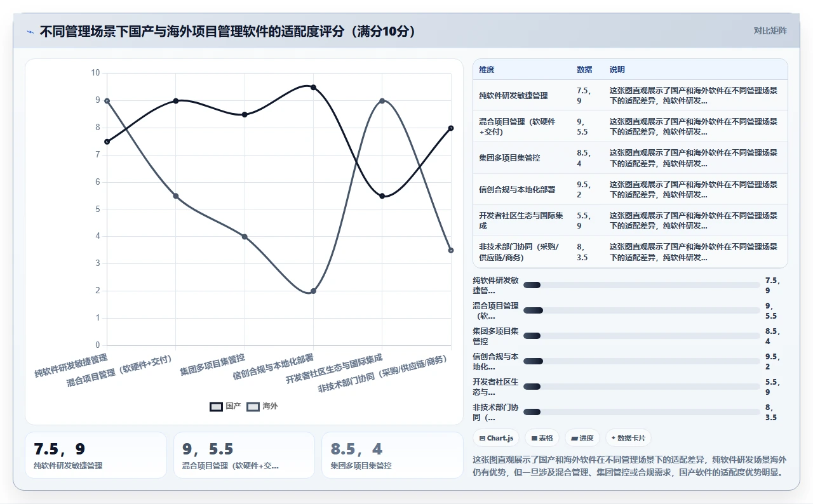Click the 维度 column header

[x=487, y=70]
